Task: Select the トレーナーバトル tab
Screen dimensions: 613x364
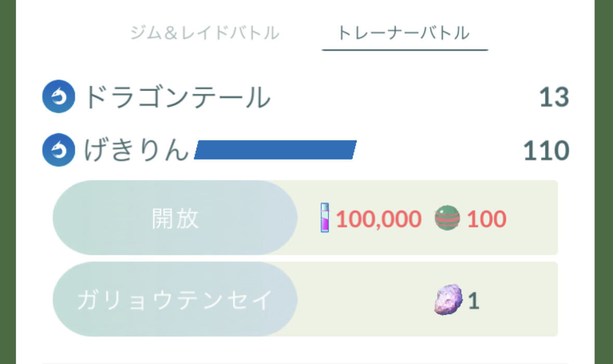Action: click(403, 33)
